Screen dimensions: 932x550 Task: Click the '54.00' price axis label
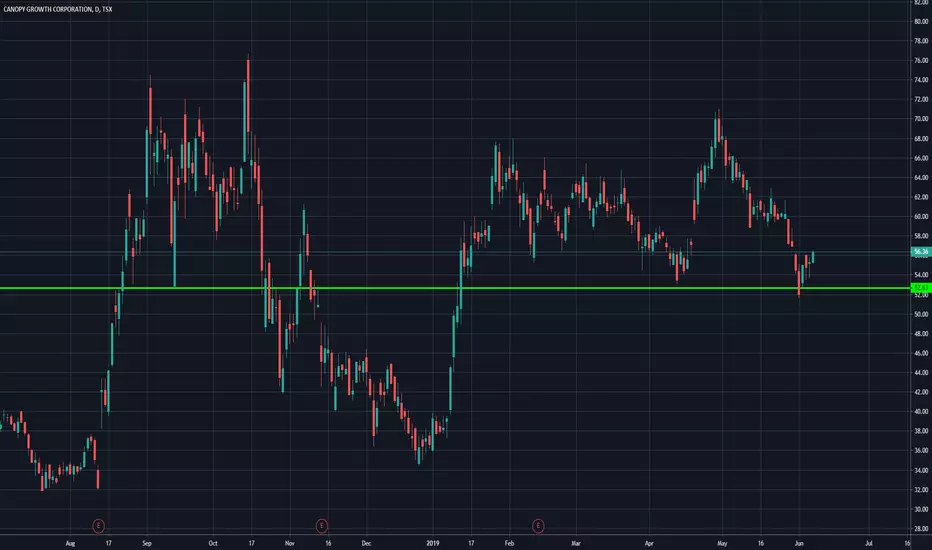tap(921, 275)
